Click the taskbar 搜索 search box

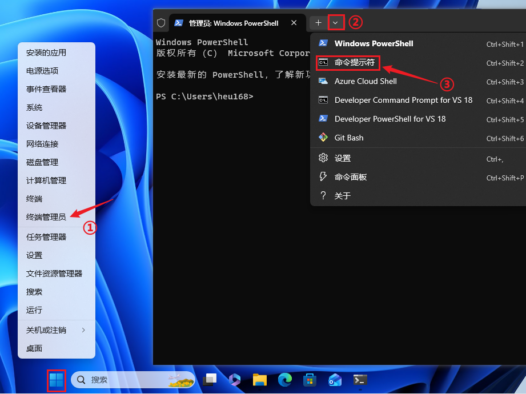click(133, 380)
